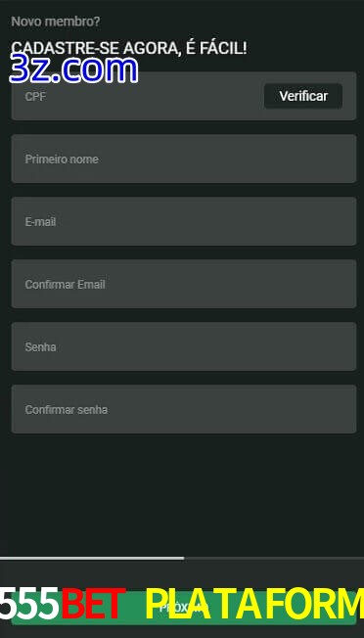Click the Primeiro nome placeholder label
The height and width of the screenshot is (638, 364).
click(62, 159)
